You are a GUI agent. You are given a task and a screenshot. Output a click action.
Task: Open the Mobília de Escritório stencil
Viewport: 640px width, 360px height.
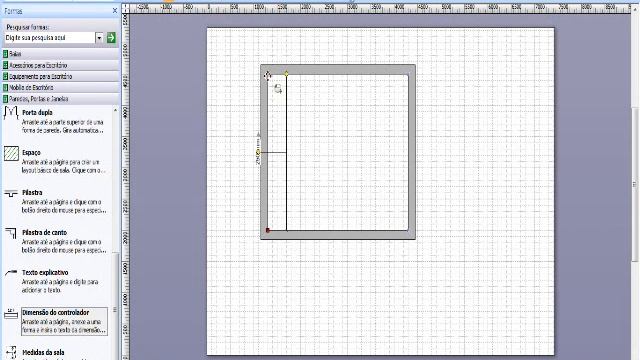point(60,87)
